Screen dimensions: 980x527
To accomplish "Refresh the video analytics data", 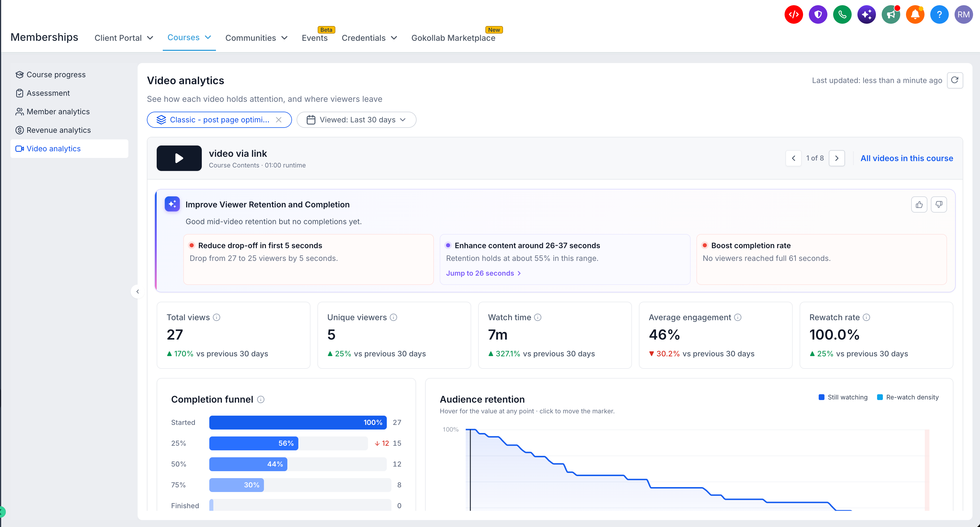I will [955, 80].
